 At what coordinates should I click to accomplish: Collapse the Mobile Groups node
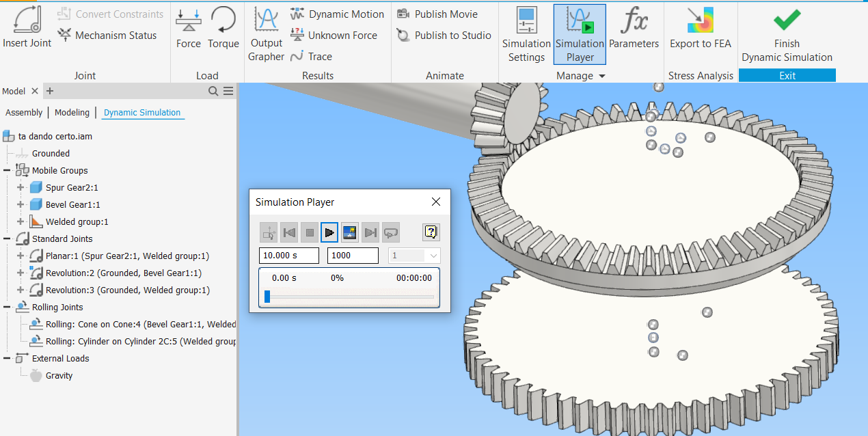coord(6,170)
